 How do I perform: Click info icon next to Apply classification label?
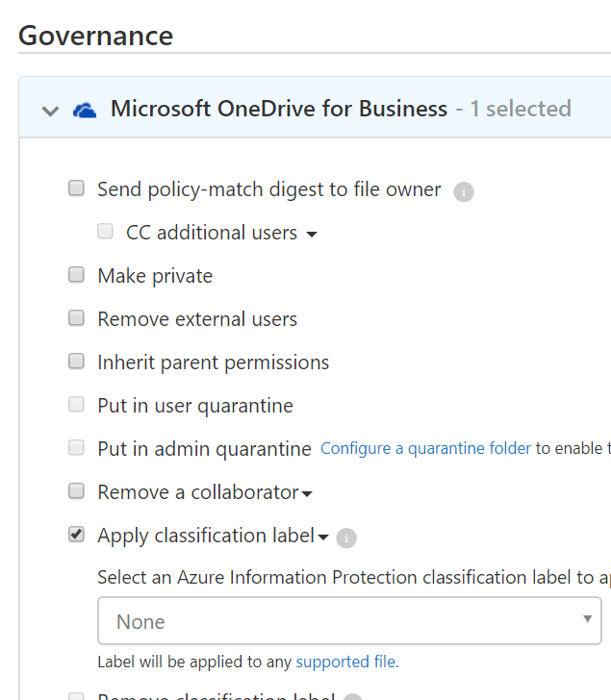[x=346, y=538]
